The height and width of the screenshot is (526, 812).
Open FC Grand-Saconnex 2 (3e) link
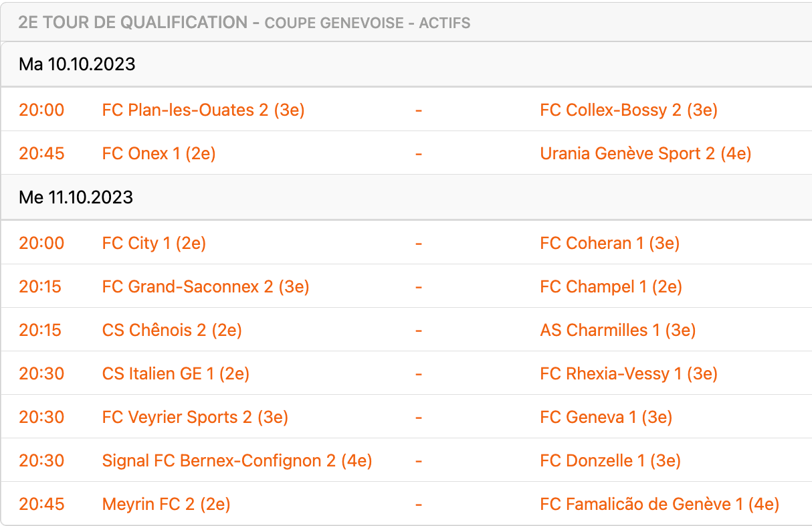pos(205,286)
